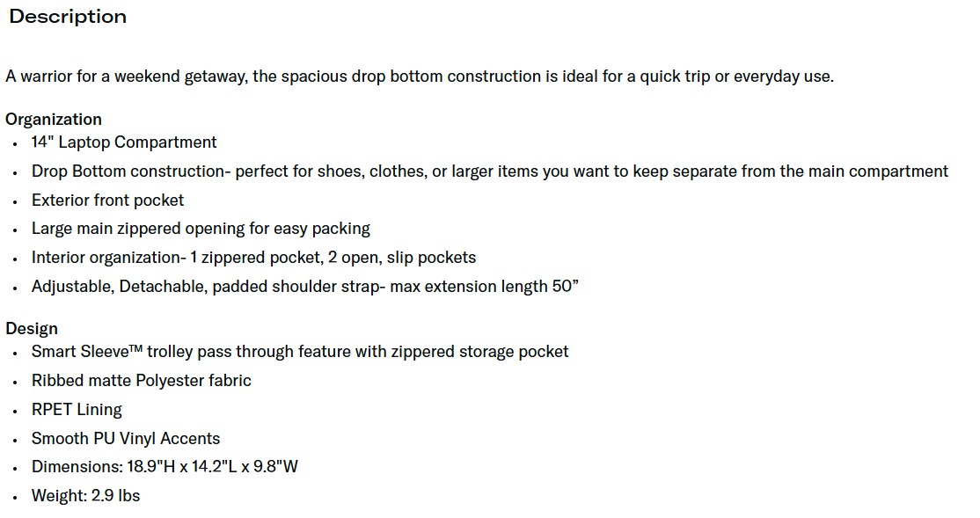The height and width of the screenshot is (518, 980).
Task: Click the Smart Sleeve trolley feature line
Action: click(300, 352)
